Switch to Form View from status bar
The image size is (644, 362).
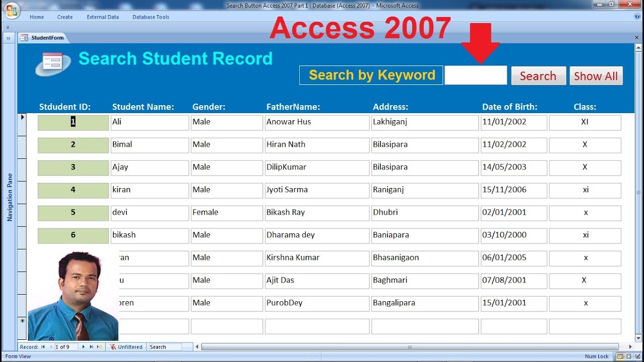(620, 356)
